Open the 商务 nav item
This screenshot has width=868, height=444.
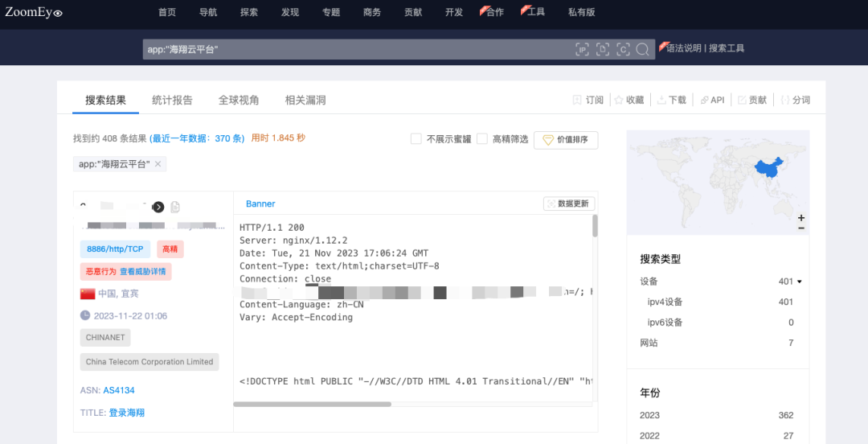(372, 12)
